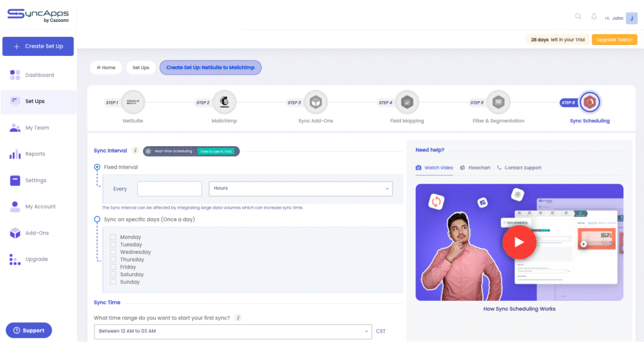Click the Flowchart icon in help panel
Screen dimensions: 644x349
[x=462, y=167]
